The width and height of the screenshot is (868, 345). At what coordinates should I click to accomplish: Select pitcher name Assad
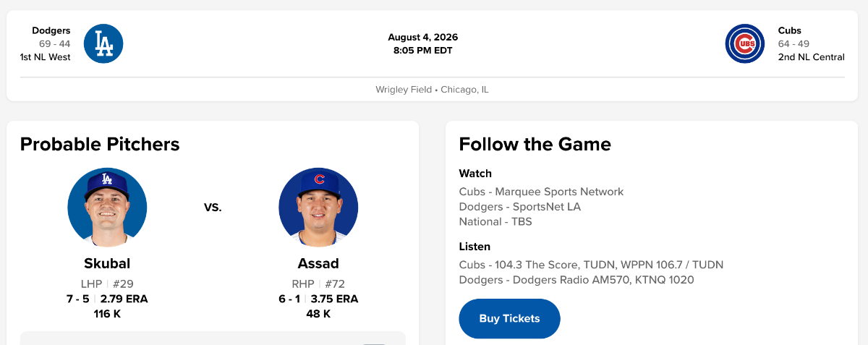[x=318, y=263]
